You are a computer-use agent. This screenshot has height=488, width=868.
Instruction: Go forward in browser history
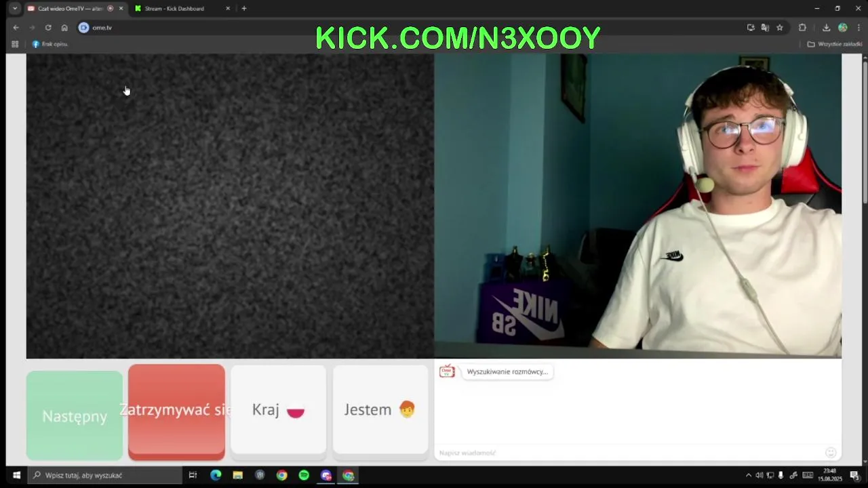(32, 28)
